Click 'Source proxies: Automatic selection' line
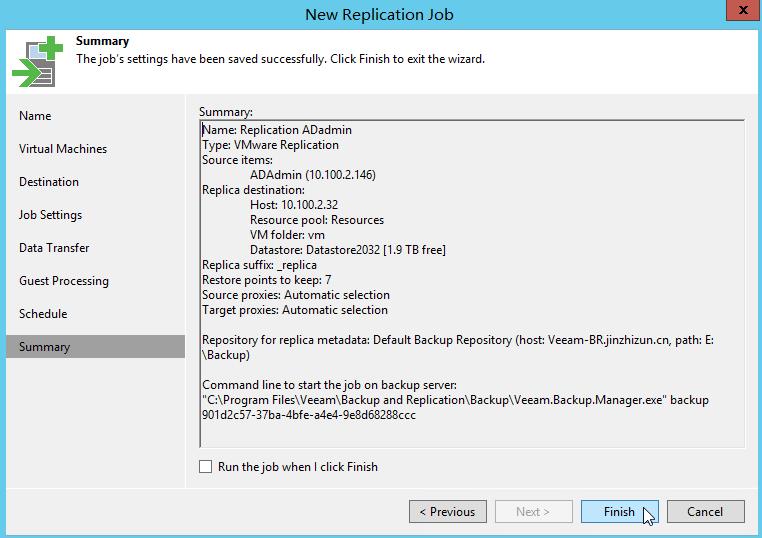 [295, 295]
